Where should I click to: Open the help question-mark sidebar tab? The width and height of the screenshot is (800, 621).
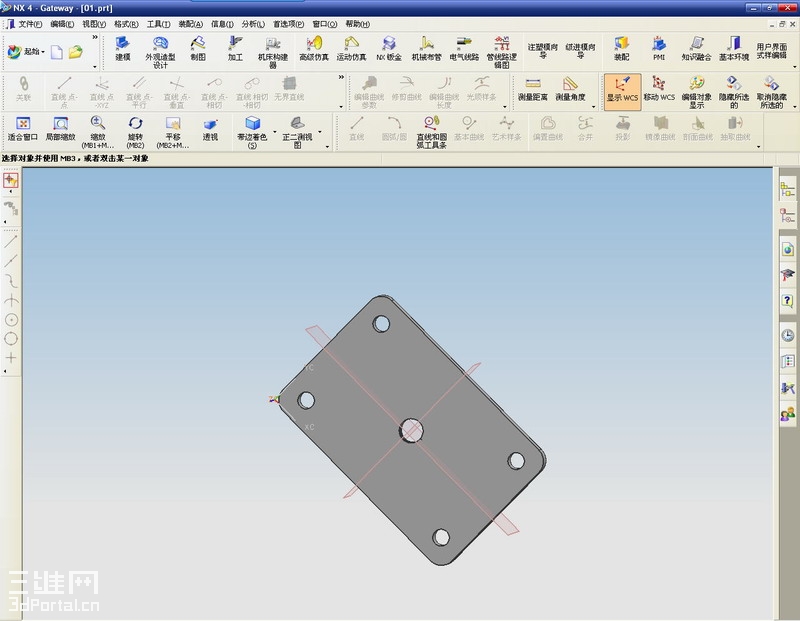click(788, 300)
